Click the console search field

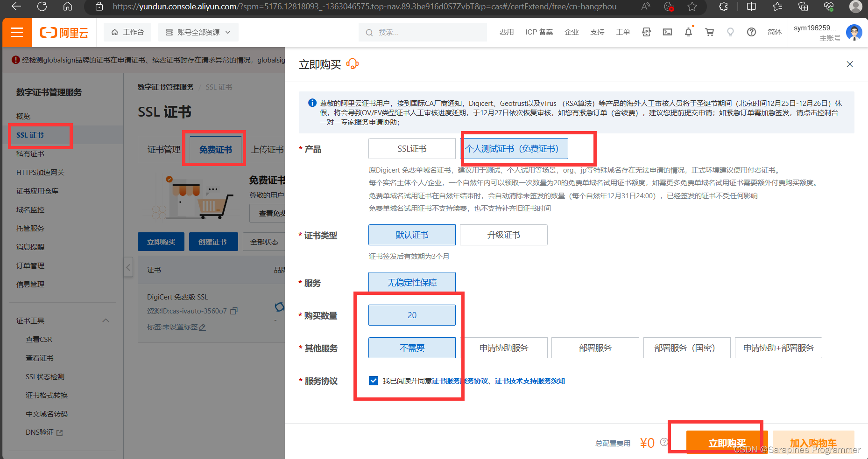coord(423,32)
